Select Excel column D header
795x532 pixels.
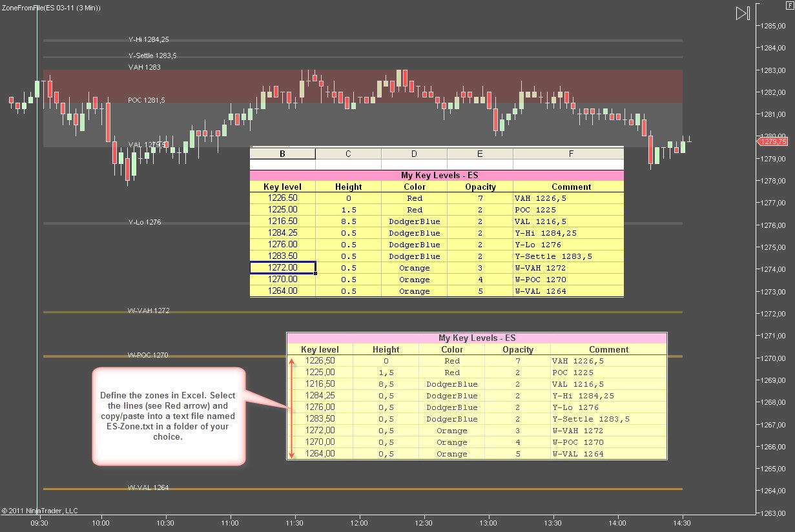(x=415, y=154)
